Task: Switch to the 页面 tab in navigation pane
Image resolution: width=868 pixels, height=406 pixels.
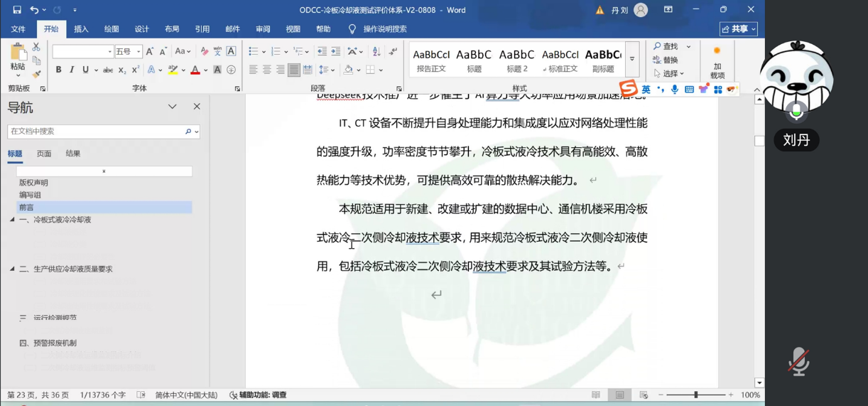Action: [x=44, y=154]
